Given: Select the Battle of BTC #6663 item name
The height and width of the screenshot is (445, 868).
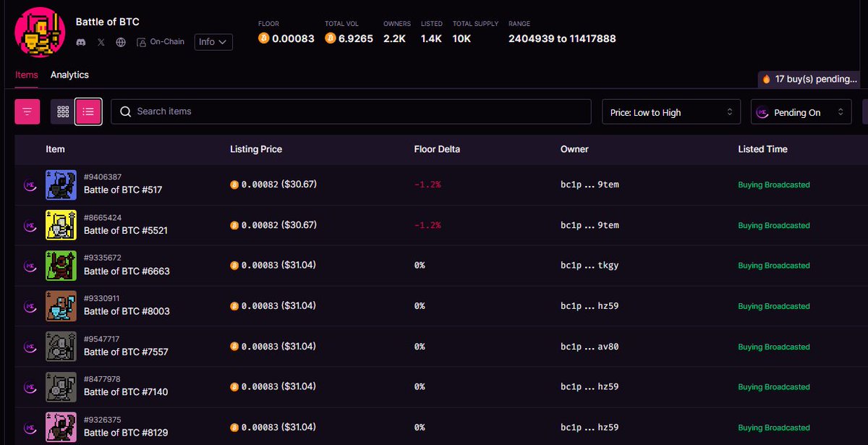Looking at the screenshot, I should tap(127, 271).
